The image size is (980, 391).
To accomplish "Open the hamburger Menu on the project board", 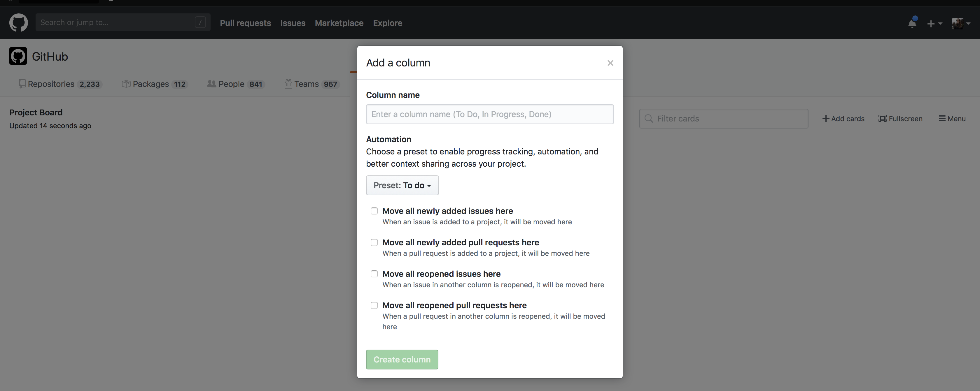I will (942, 118).
